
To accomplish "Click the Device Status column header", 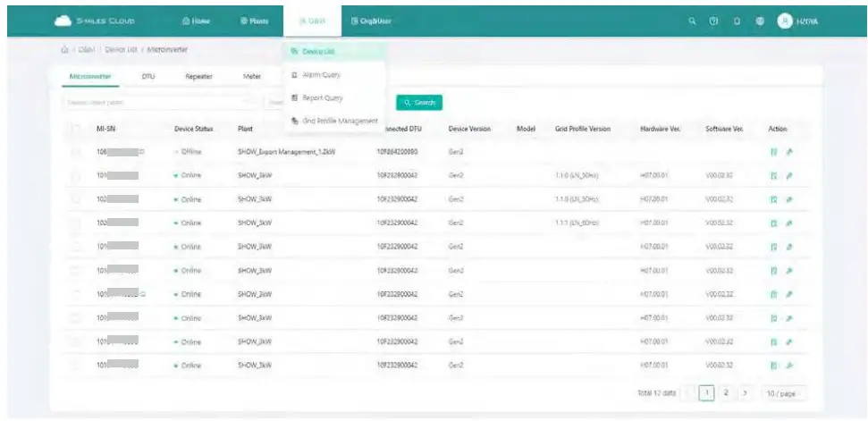I will (193, 129).
